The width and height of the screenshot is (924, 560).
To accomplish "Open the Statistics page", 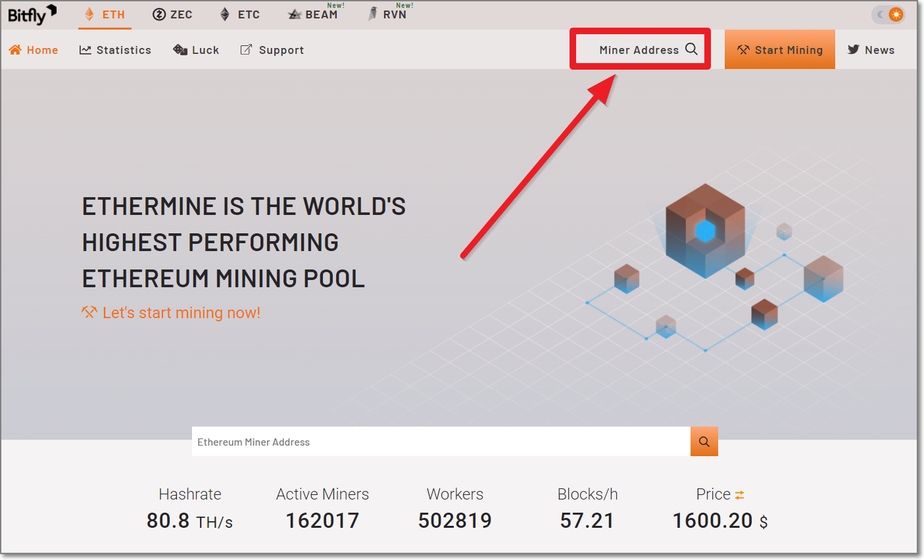I will [115, 50].
